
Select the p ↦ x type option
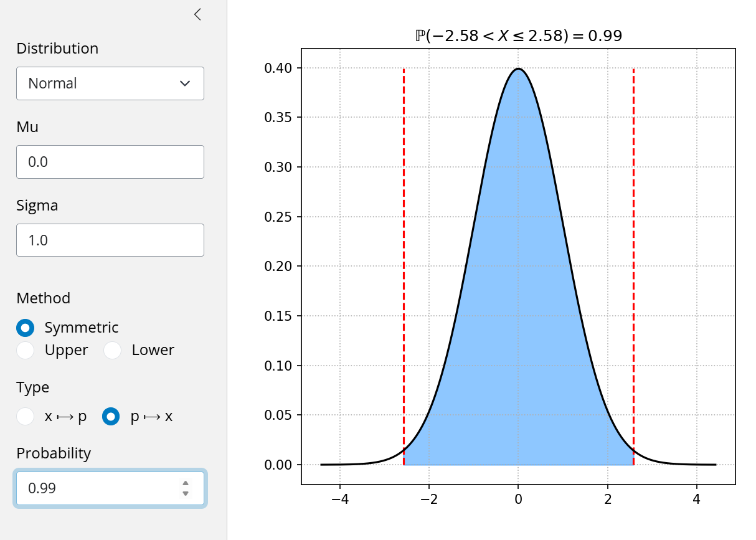click(111, 417)
